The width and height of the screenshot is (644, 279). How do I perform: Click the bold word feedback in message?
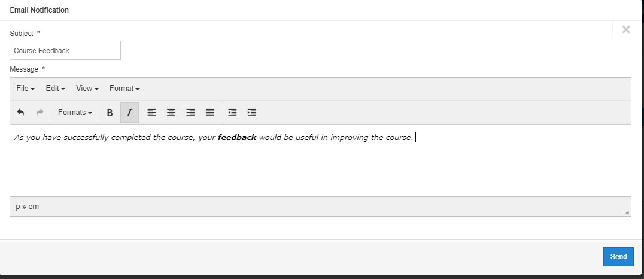coord(237,138)
